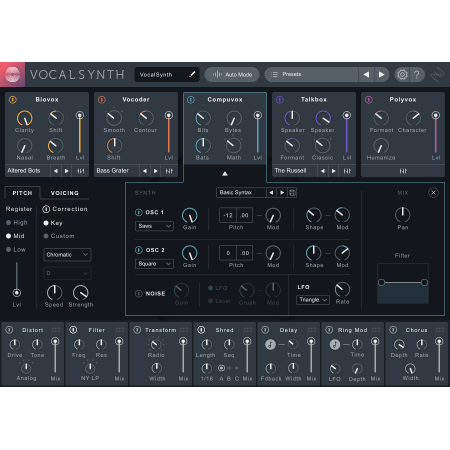The image size is (450, 450).
Task: Close the synth panel with X button
Action: coord(433,193)
